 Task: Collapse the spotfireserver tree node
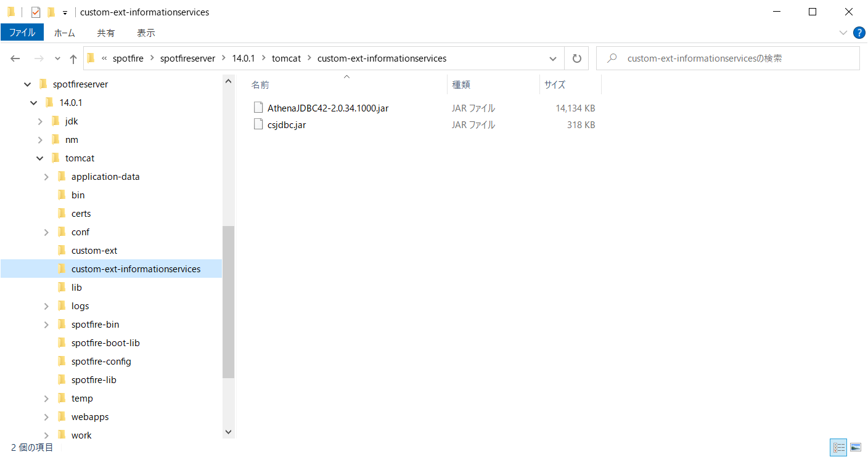point(27,84)
